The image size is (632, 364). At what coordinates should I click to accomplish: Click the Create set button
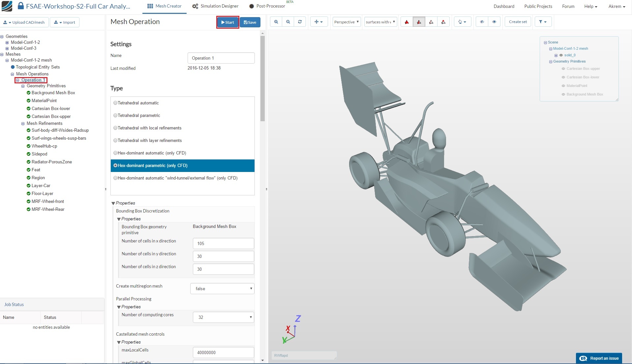click(518, 22)
